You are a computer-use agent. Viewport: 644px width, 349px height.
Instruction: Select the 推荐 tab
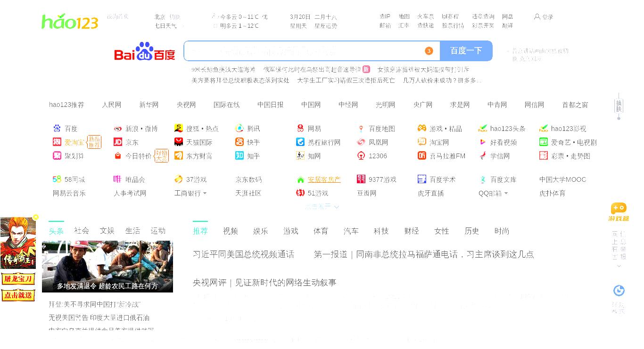pos(200,231)
